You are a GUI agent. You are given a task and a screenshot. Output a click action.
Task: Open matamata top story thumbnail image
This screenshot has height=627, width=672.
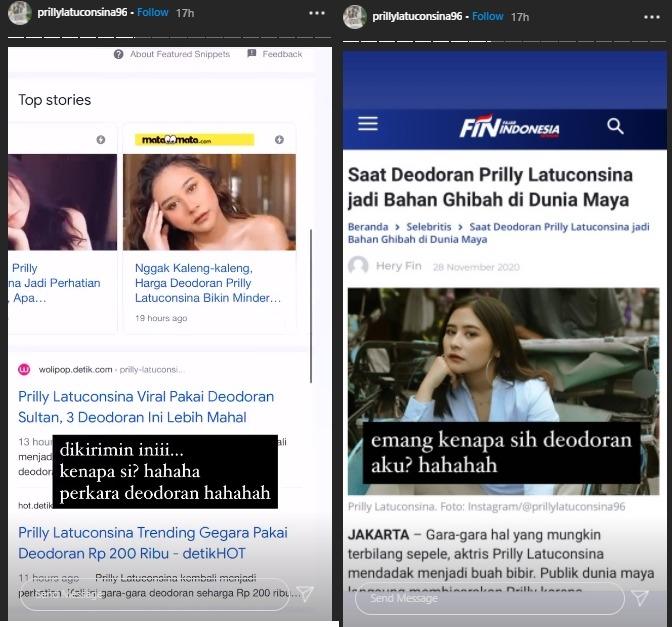pos(209,202)
